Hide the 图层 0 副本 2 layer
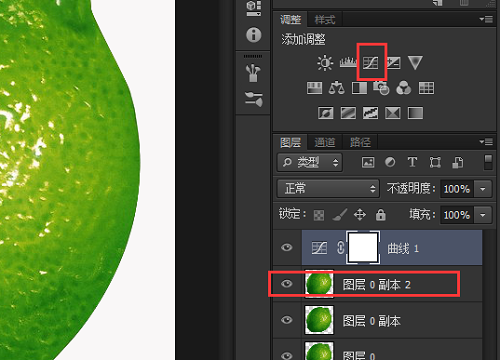The width and height of the screenshot is (500, 360). click(287, 284)
